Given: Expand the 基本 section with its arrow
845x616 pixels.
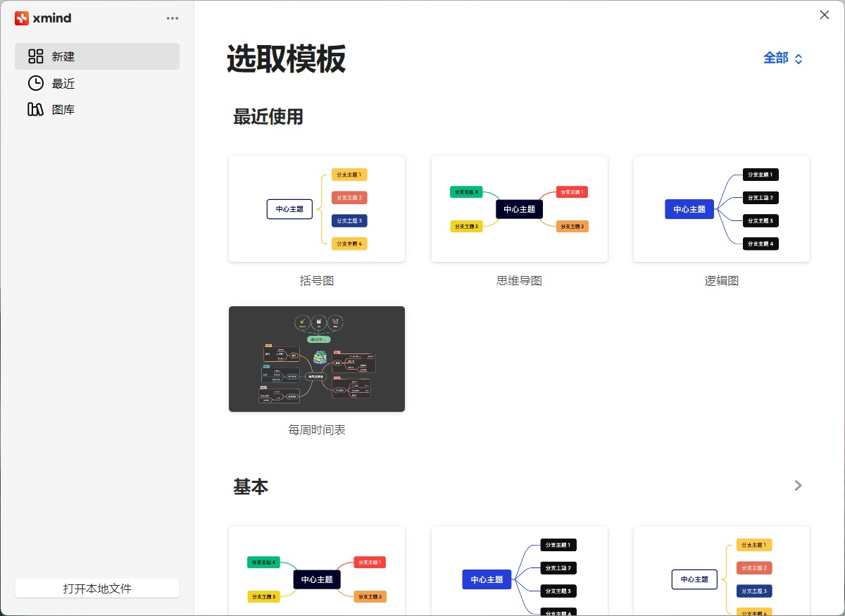Looking at the screenshot, I should point(798,485).
